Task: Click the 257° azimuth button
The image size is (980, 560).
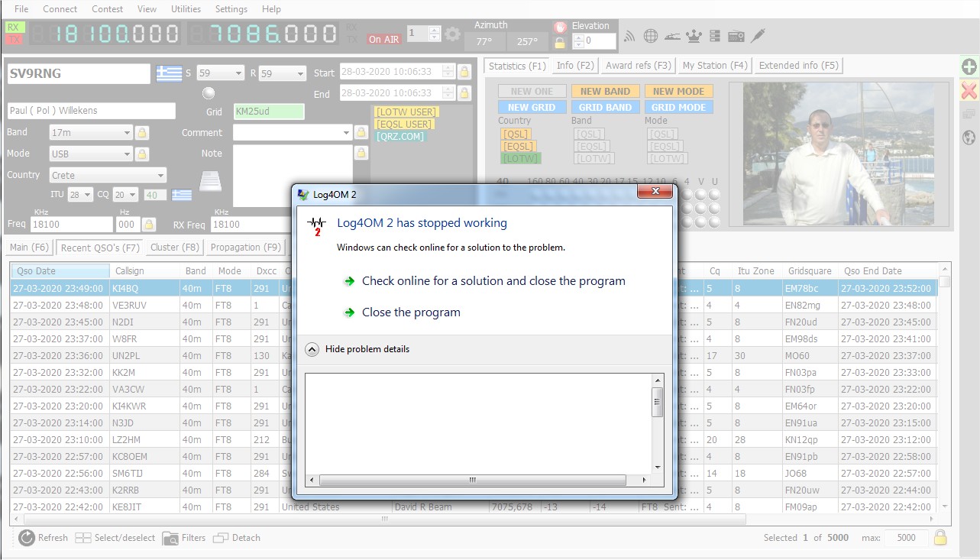Action: (x=527, y=42)
